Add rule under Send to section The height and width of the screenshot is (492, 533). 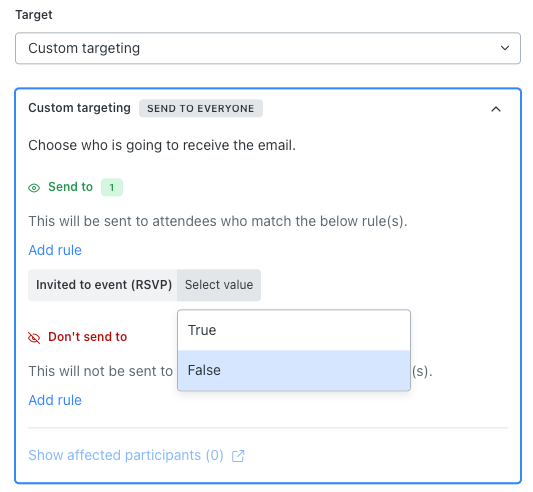55,250
